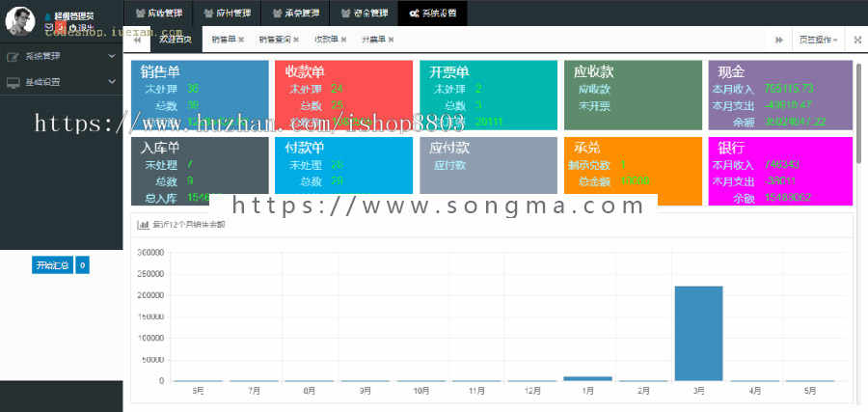Click the 0 counter badge
This screenshot has width=868, height=412.
click(x=82, y=265)
